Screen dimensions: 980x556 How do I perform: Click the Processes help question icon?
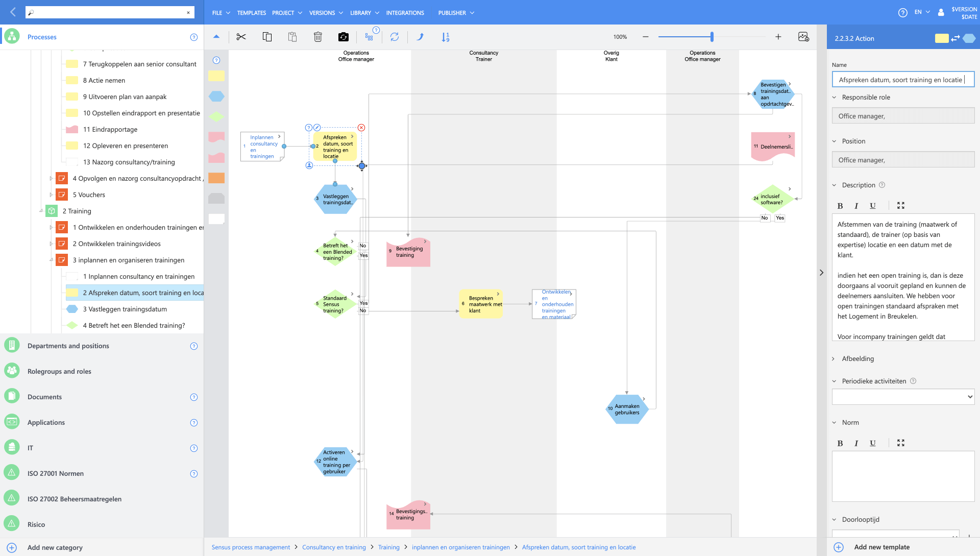click(x=194, y=37)
